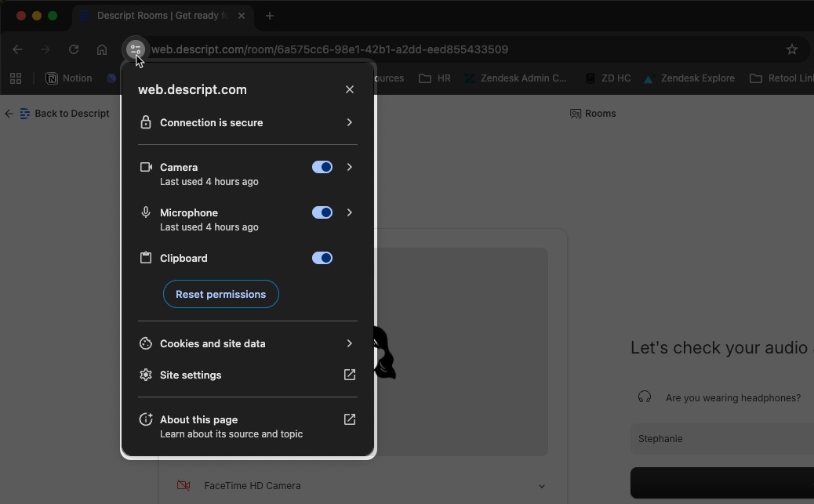
Task: Click the Microphone icon in the permissions panel
Action: [146, 212]
